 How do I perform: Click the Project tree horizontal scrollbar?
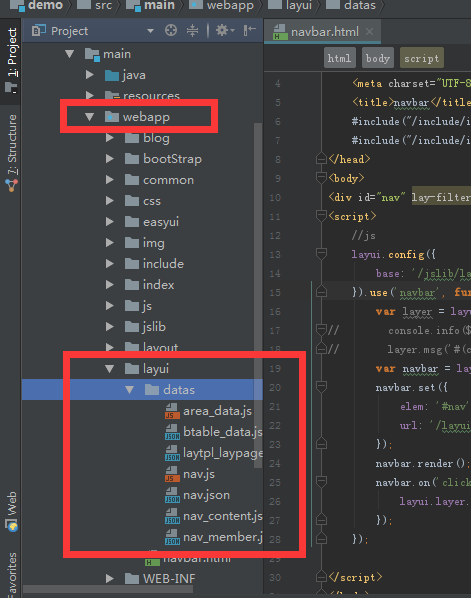point(108,589)
